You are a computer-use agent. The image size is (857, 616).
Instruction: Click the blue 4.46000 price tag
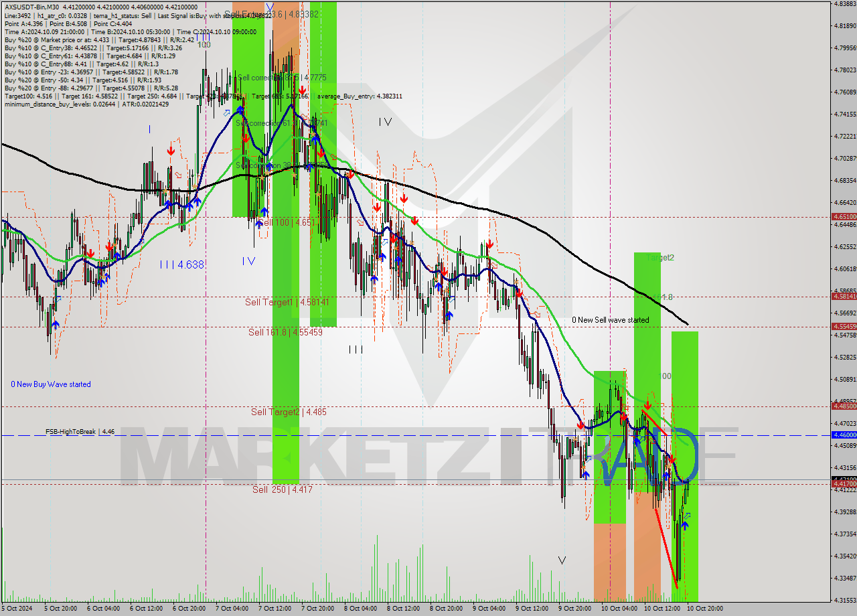844,435
